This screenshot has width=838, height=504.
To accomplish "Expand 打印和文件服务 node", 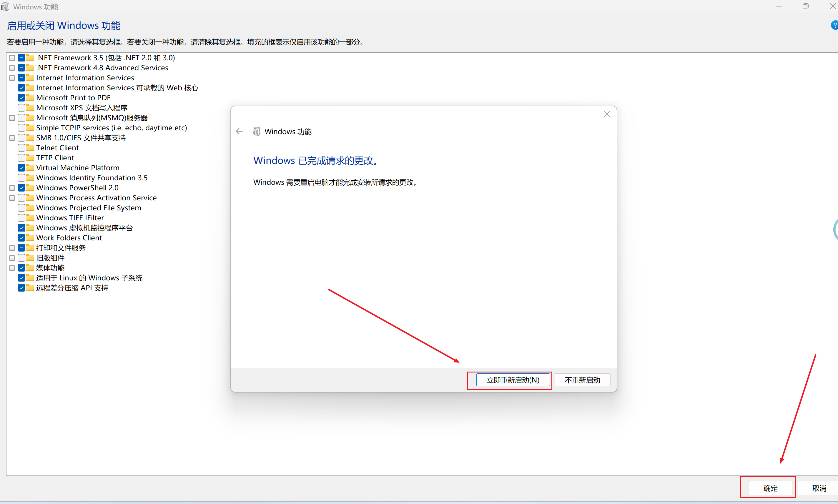I will [12, 248].
